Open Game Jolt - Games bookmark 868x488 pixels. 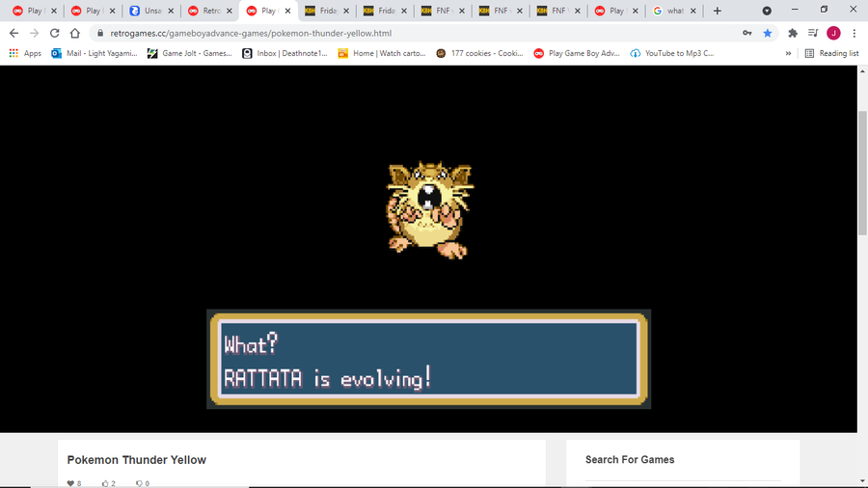coord(189,53)
